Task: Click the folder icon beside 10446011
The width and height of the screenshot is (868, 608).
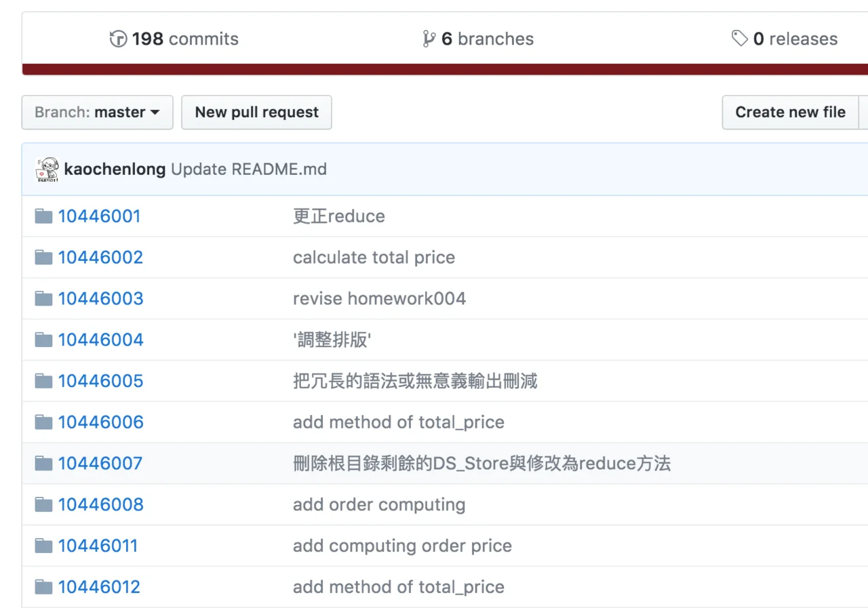Action: 44,546
